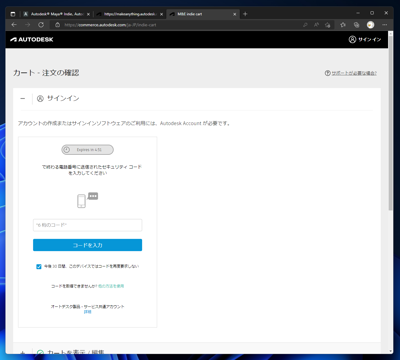Click the browser back arrow
This screenshot has height=360, width=400.
pos(14,25)
